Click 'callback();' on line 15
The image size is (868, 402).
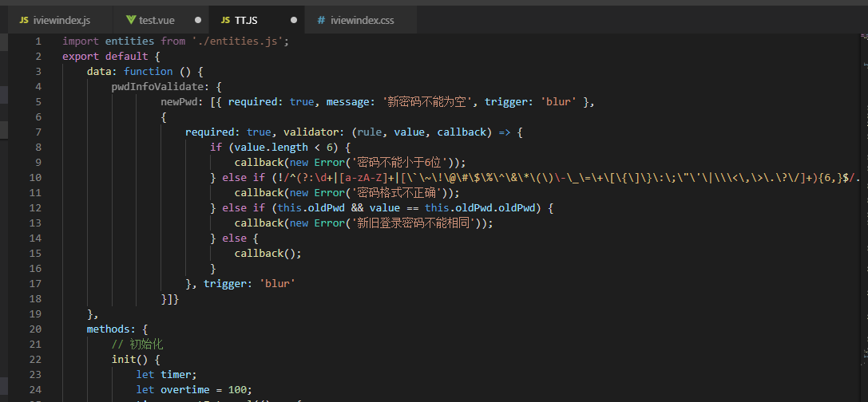click(x=268, y=254)
